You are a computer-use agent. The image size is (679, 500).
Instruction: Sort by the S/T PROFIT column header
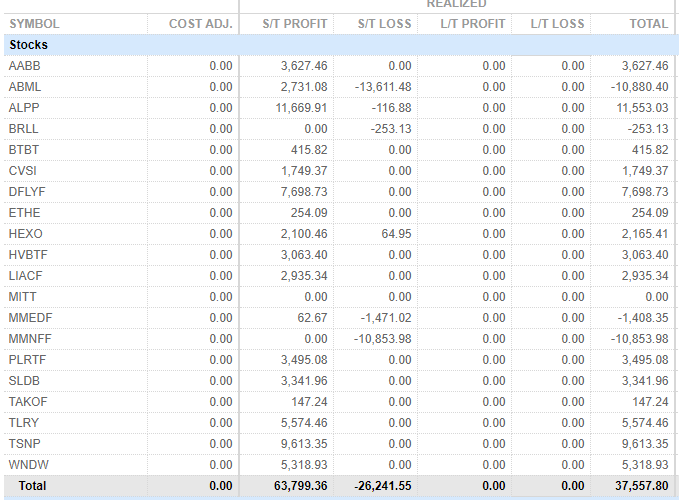[295, 24]
